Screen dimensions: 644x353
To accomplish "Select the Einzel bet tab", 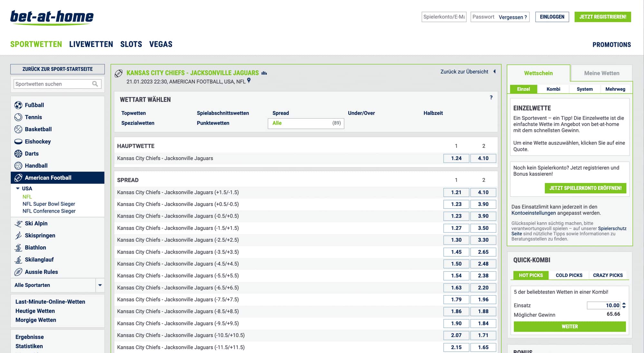I will tap(523, 89).
